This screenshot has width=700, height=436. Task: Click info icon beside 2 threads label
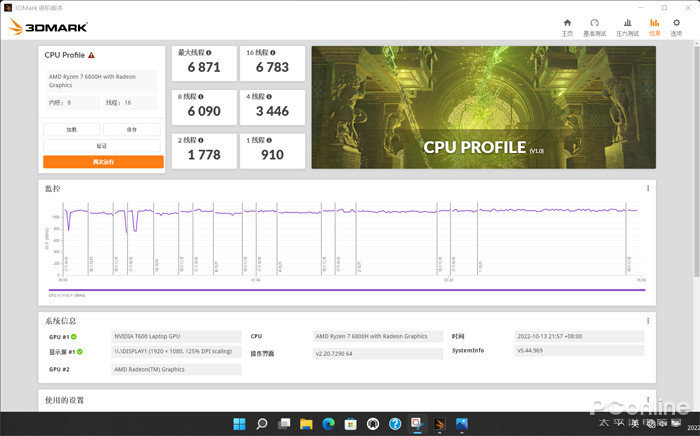201,140
